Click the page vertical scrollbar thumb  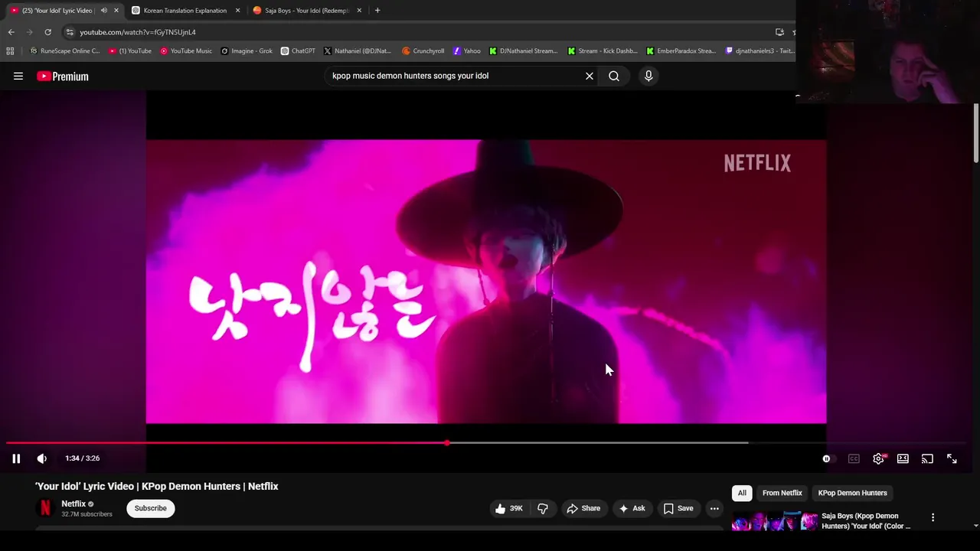pyautogui.click(x=975, y=132)
